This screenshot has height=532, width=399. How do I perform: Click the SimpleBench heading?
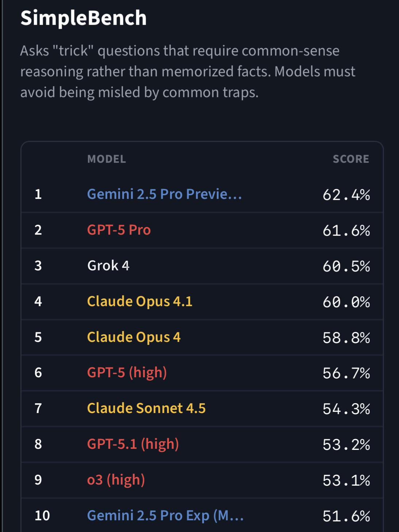point(84,18)
